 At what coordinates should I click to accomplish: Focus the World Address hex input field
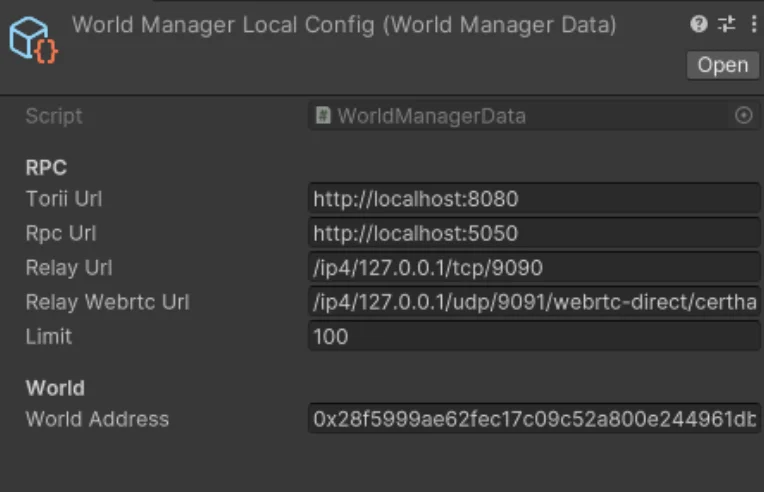(534, 420)
